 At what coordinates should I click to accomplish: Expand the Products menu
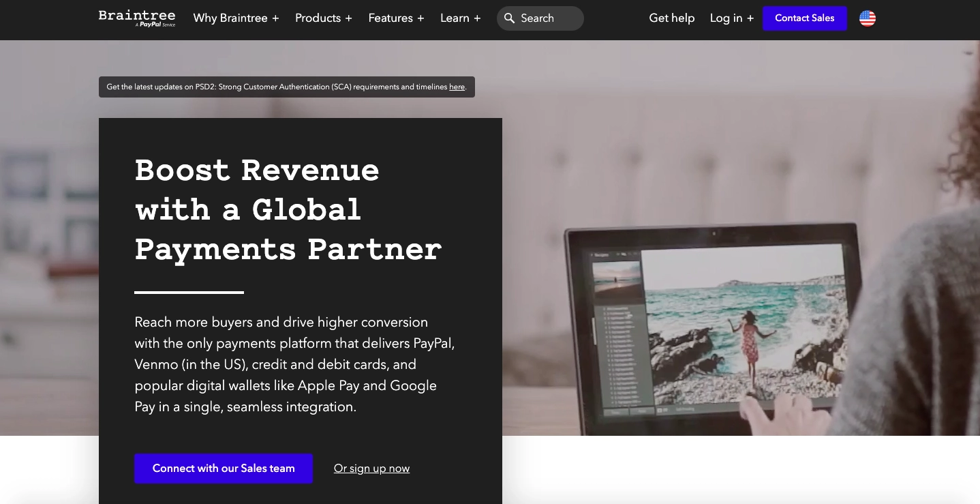point(324,18)
